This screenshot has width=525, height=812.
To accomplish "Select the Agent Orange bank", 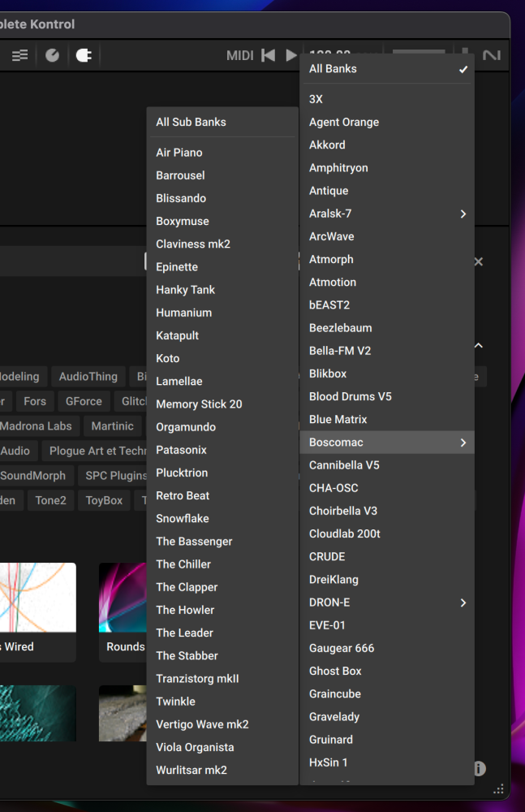I will [387, 123].
